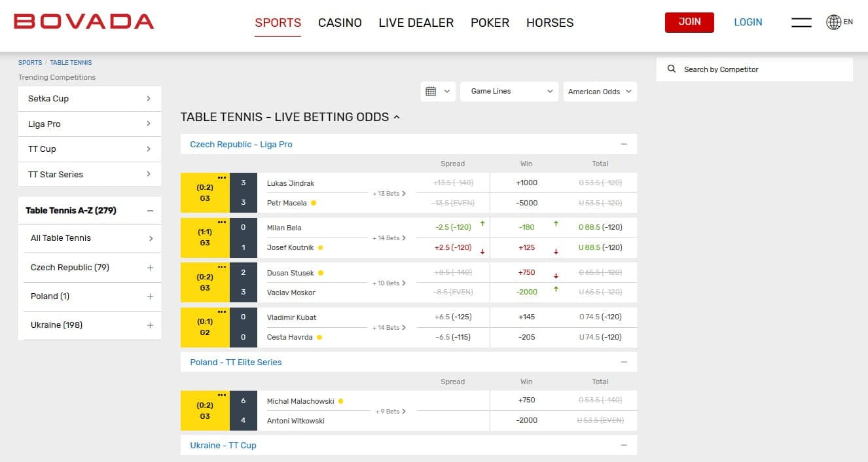
Task: Open the American Odds dropdown
Action: [600, 92]
